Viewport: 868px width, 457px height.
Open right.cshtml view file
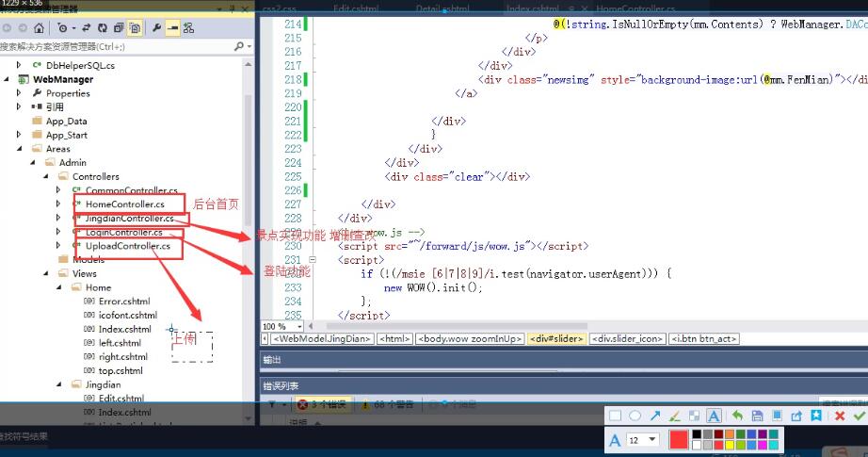tap(123, 357)
